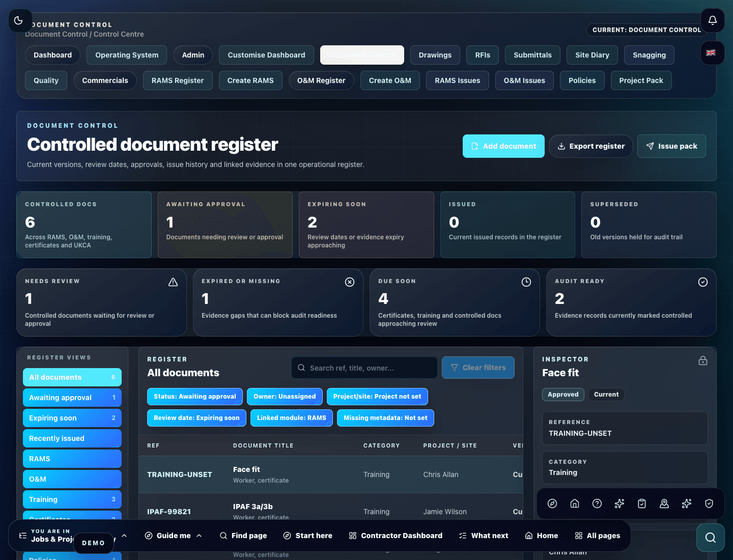Click the search ref, title, owner field

click(x=364, y=368)
